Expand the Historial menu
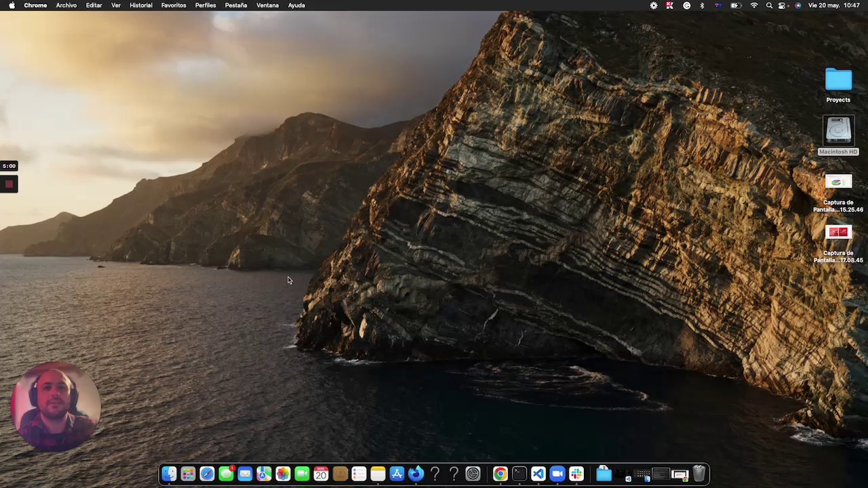 click(x=140, y=5)
